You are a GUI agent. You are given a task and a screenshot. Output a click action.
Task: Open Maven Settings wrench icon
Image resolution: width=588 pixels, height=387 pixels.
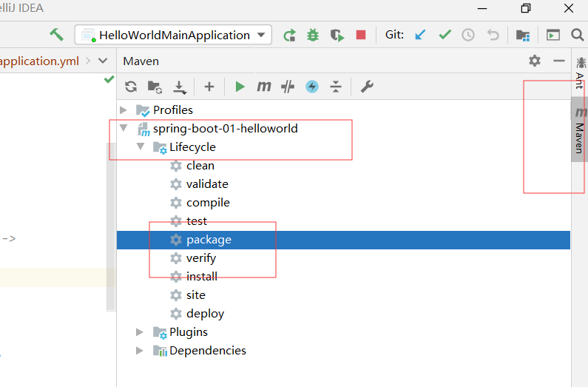[366, 87]
